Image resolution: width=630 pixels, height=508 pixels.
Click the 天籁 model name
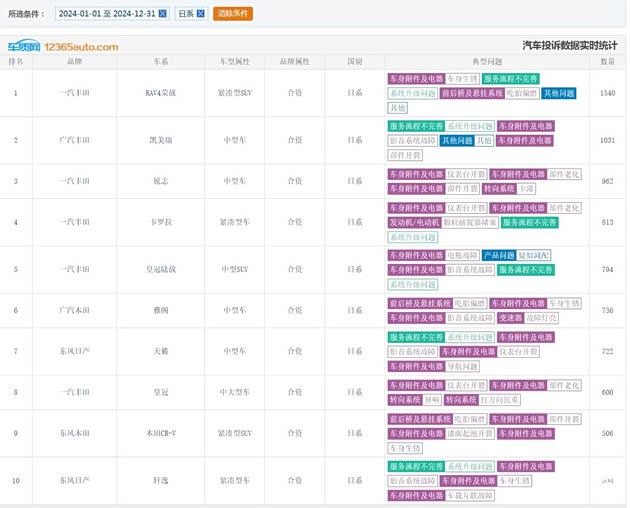[x=161, y=352]
